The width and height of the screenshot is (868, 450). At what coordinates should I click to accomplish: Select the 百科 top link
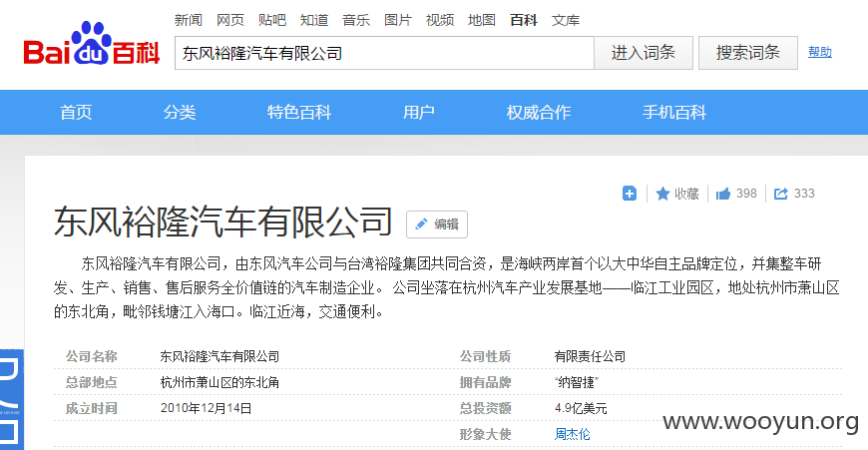coord(524,21)
